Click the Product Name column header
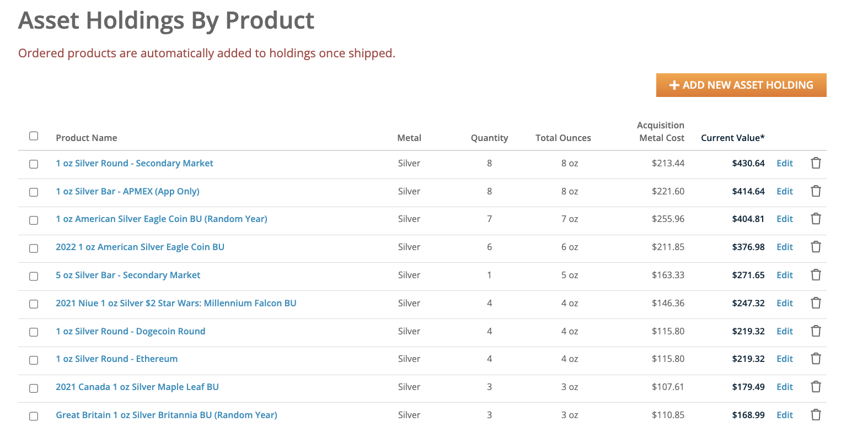 pyautogui.click(x=87, y=138)
